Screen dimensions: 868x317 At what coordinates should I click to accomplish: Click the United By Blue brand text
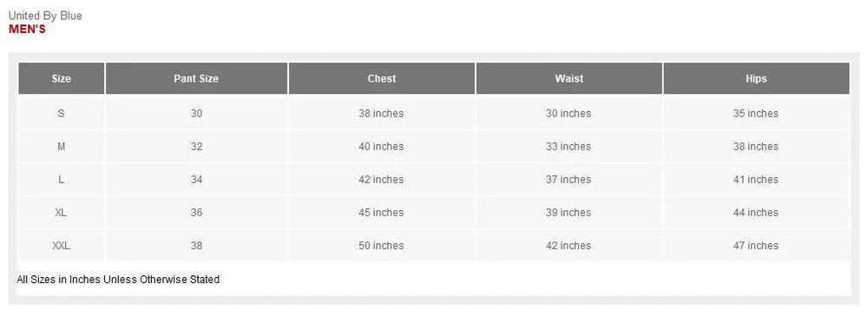45,17
